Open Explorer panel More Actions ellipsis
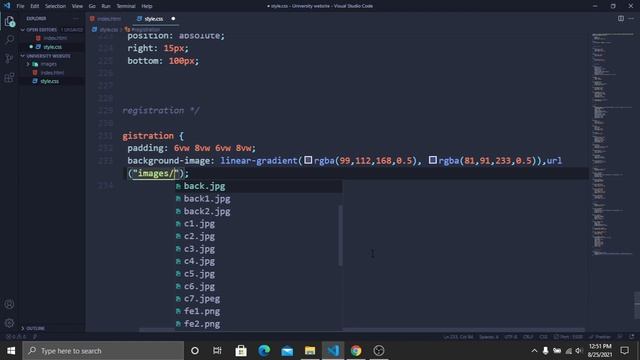The width and height of the screenshot is (640, 360). point(76,18)
